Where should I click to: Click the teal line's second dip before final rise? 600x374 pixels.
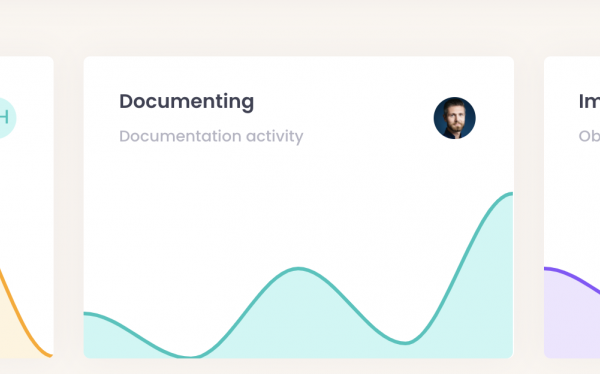405,342
